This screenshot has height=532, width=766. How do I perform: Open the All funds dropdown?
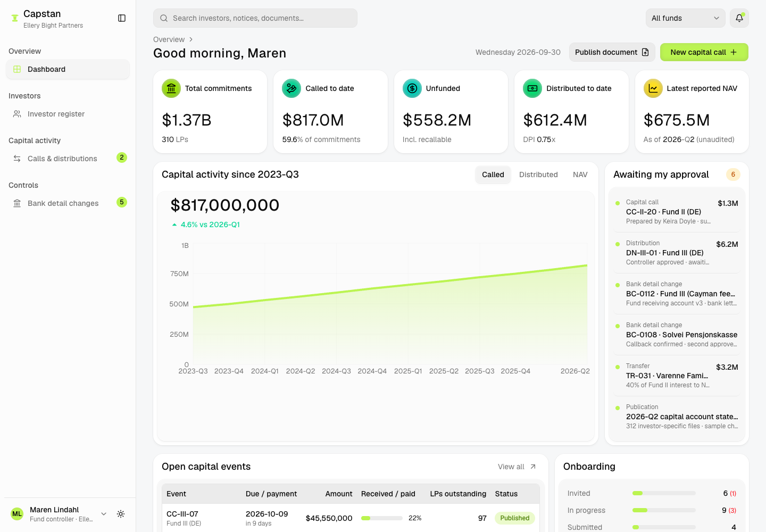tap(685, 18)
